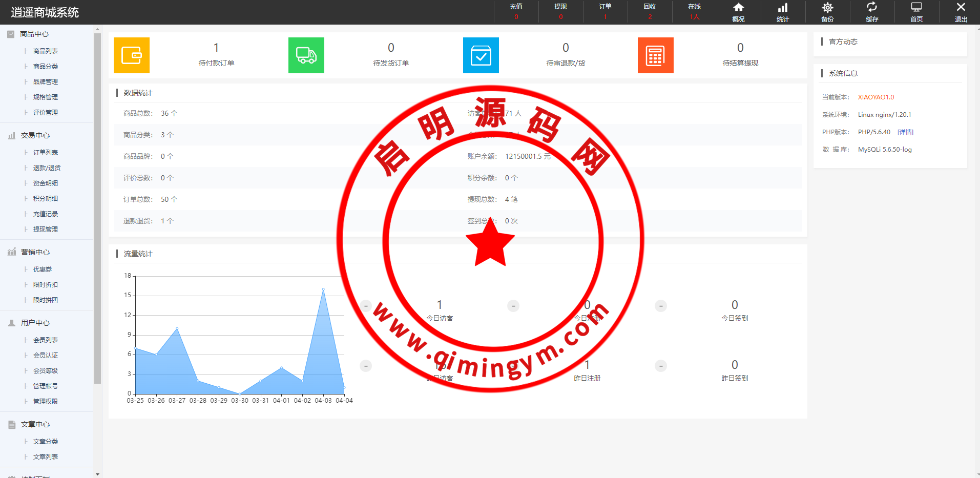Image resolution: width=980 pixels, height=478 pixels.
Task: Click the 订单 counter in top bar
Action: coord(605,12)
